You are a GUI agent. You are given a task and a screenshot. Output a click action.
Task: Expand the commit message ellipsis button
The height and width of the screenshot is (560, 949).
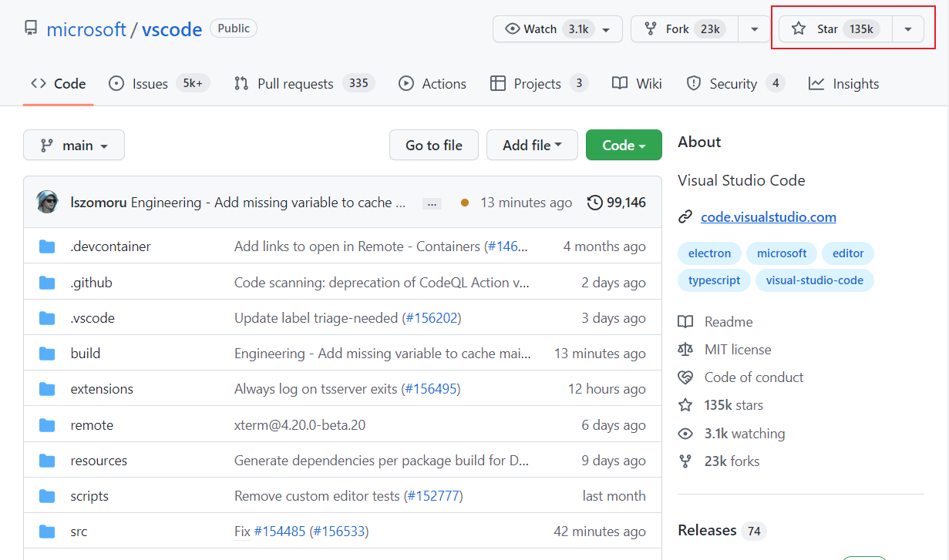tap(432, 203)
